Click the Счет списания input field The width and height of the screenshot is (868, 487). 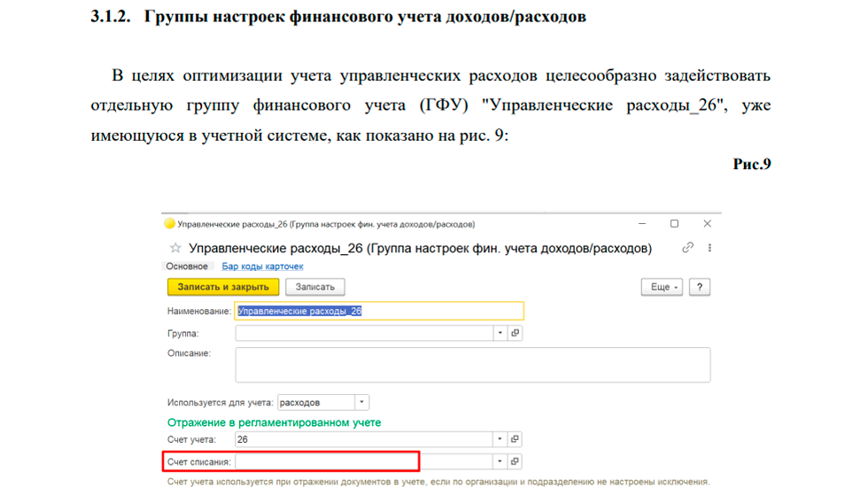364,461
